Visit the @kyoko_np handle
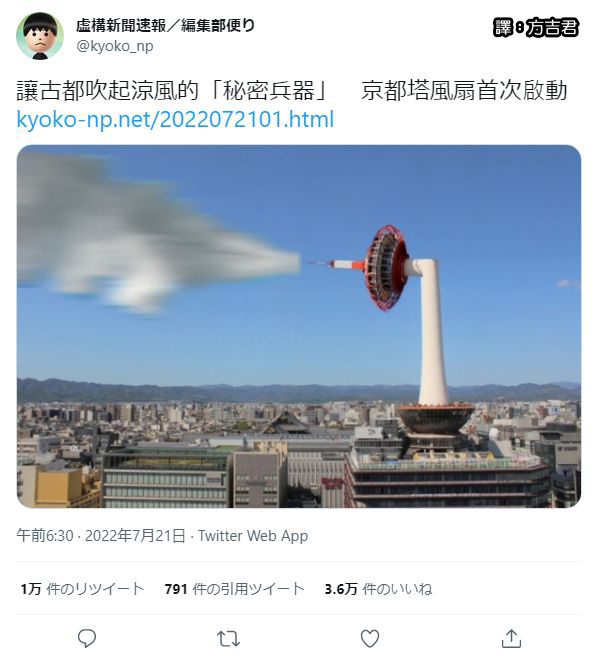The height and width of the screenshot is (662, 598). 114,46
